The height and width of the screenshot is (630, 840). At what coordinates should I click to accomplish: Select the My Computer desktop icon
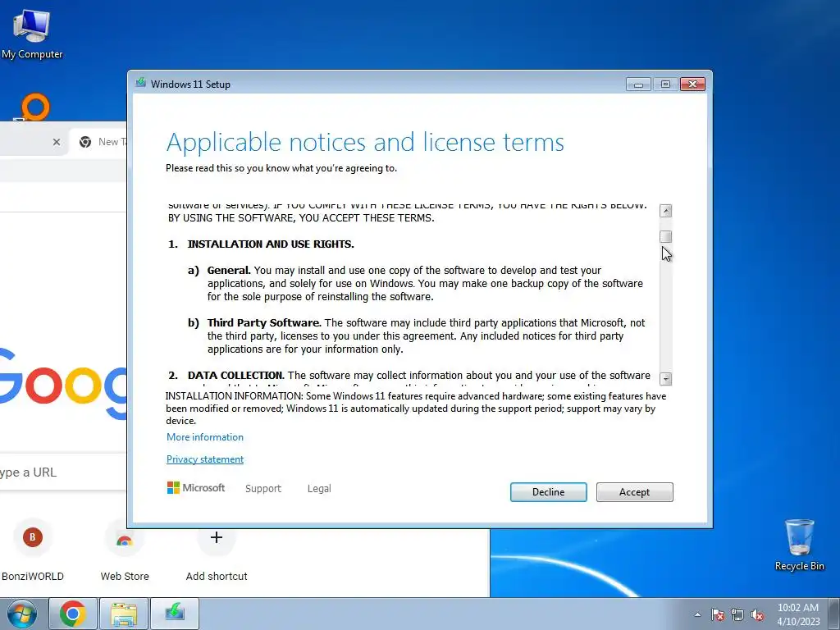coord(32,33)
